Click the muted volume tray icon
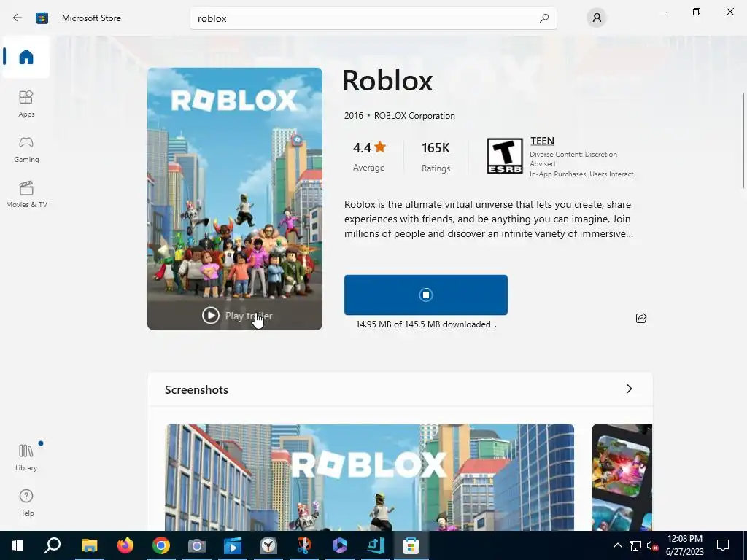 point(653,545)
